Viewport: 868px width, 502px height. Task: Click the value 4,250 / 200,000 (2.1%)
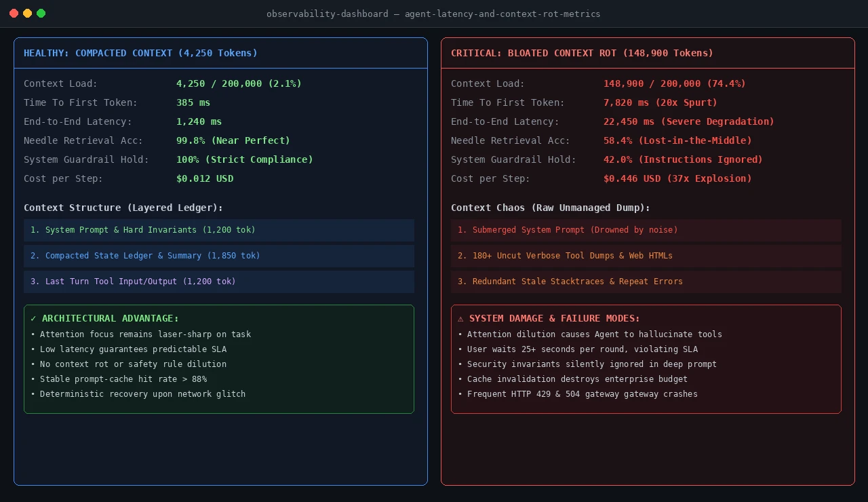coord(239,83)
